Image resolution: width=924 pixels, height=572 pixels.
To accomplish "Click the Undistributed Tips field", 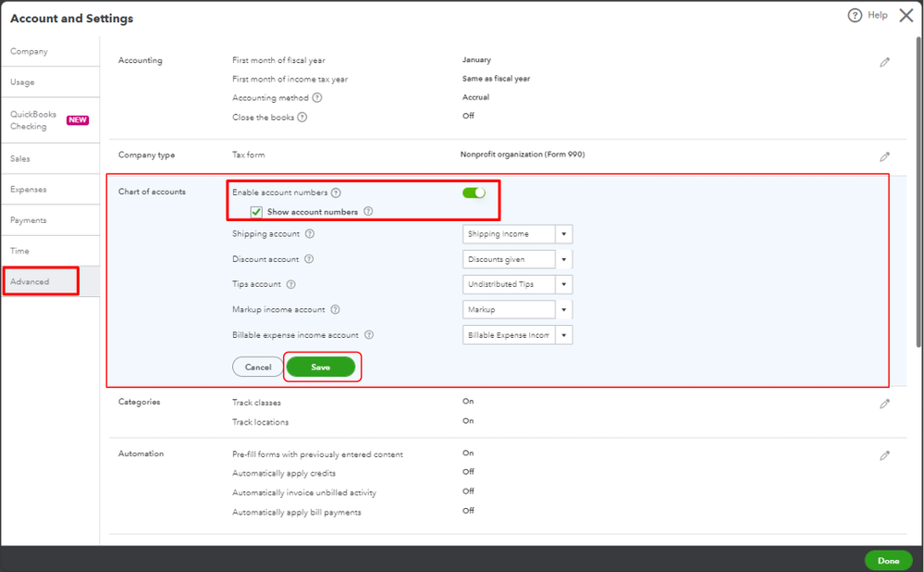I will [509, 284].
